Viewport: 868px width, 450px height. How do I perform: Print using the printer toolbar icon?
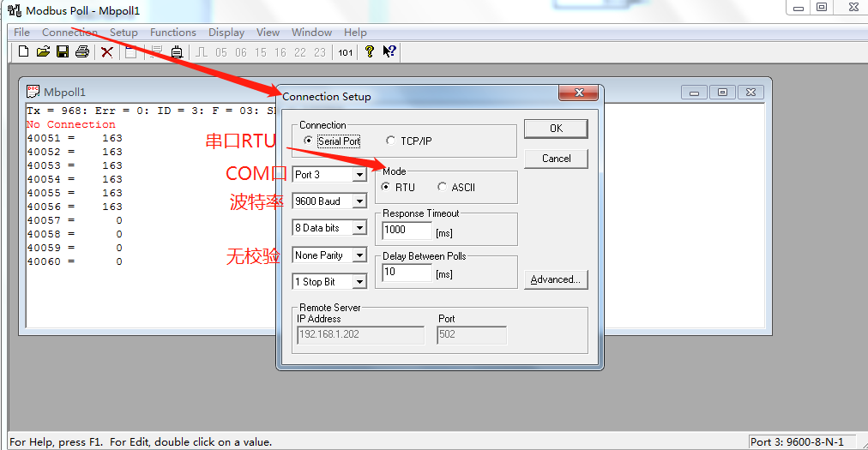82,52
